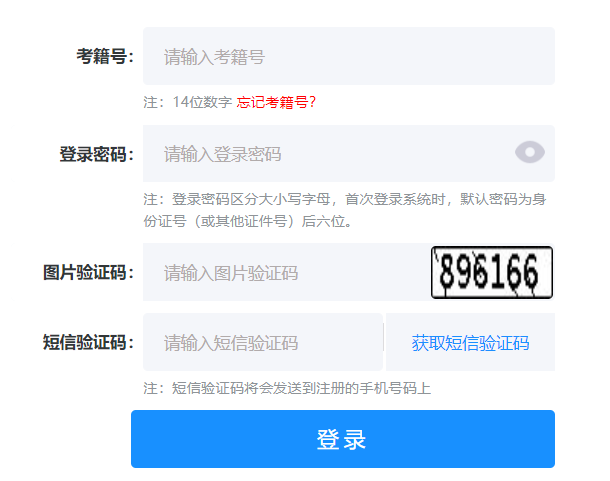Focus the 登录密码 password field
This screenshot has height=481, width=610.
click(349, 153)
